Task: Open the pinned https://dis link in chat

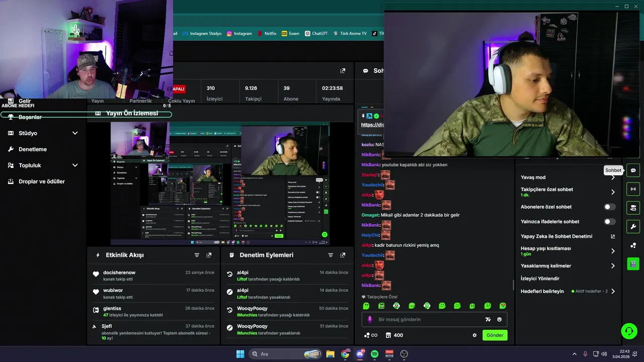Action: pyautogui.click(x=372, y=125)
